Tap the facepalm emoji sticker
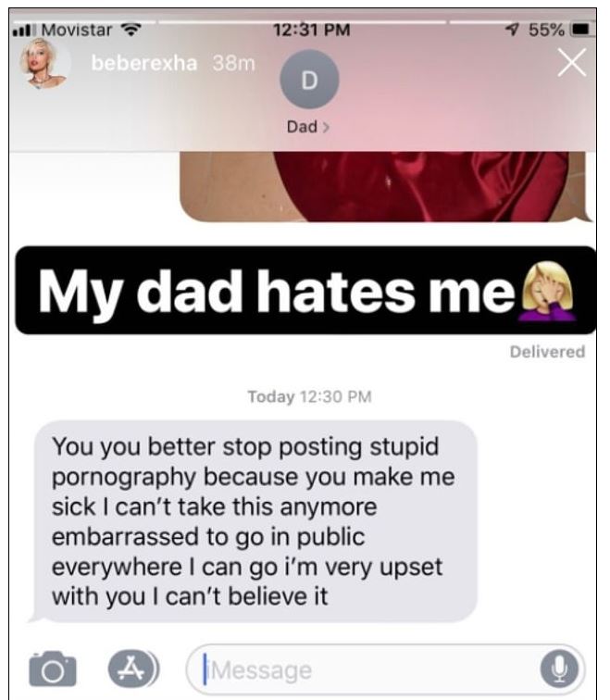610x700 pixels. [548, 291]
